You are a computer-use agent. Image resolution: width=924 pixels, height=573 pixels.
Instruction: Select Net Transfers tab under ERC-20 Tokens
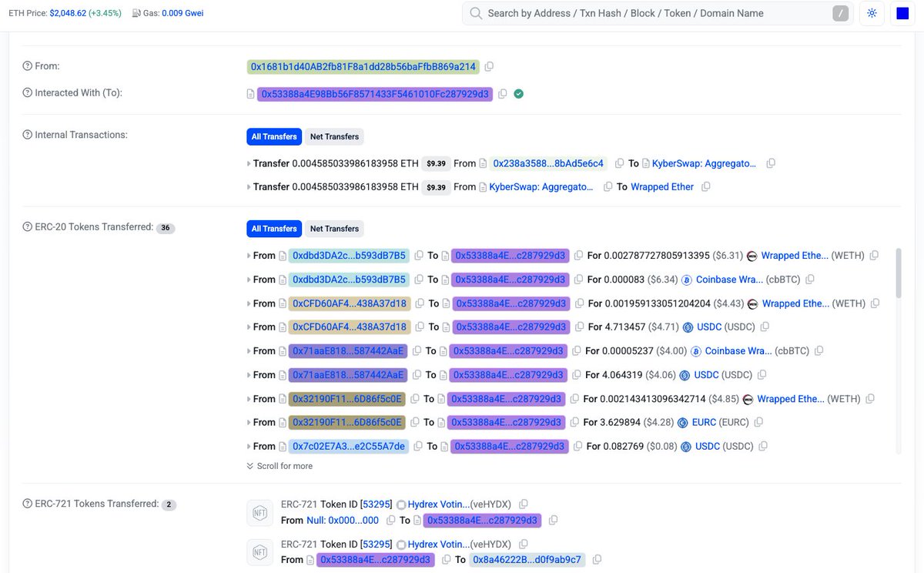334,229
